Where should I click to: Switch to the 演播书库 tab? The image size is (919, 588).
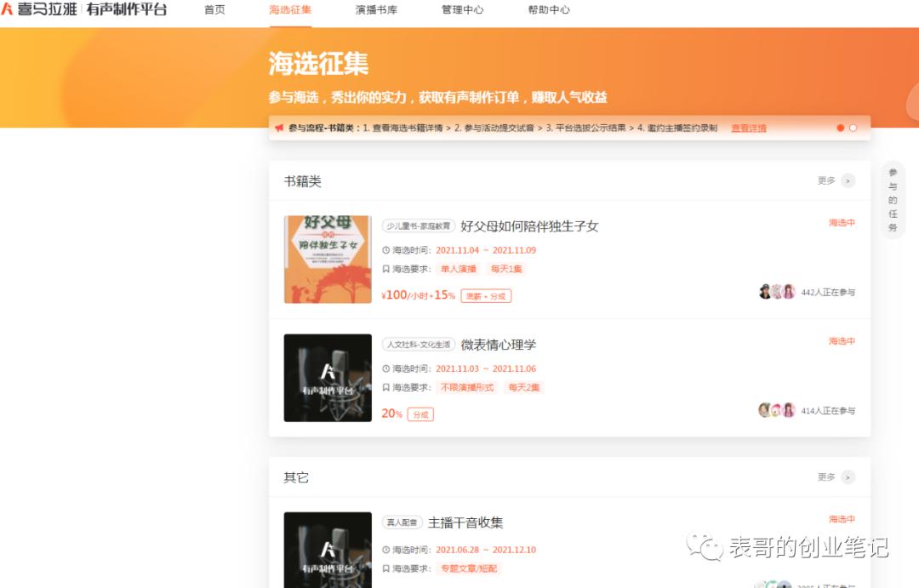(x=375, y=11)
